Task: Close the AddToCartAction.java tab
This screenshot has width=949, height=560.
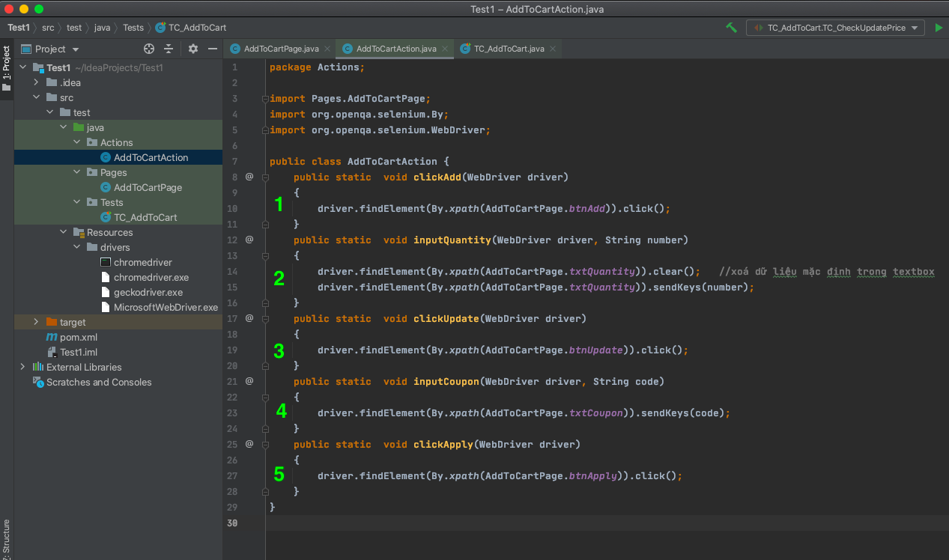Action: [x=444, y=49]
